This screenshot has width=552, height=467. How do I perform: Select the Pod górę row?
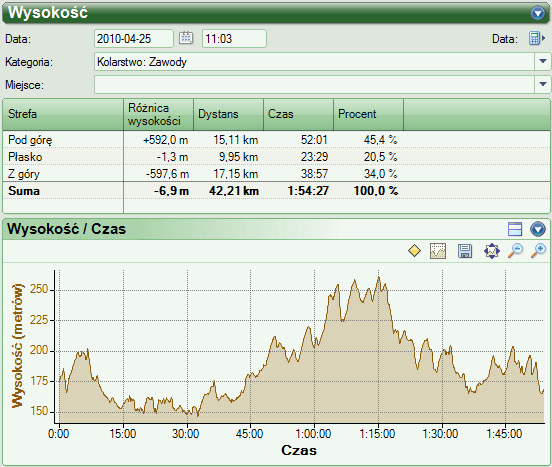coord(276,140)
